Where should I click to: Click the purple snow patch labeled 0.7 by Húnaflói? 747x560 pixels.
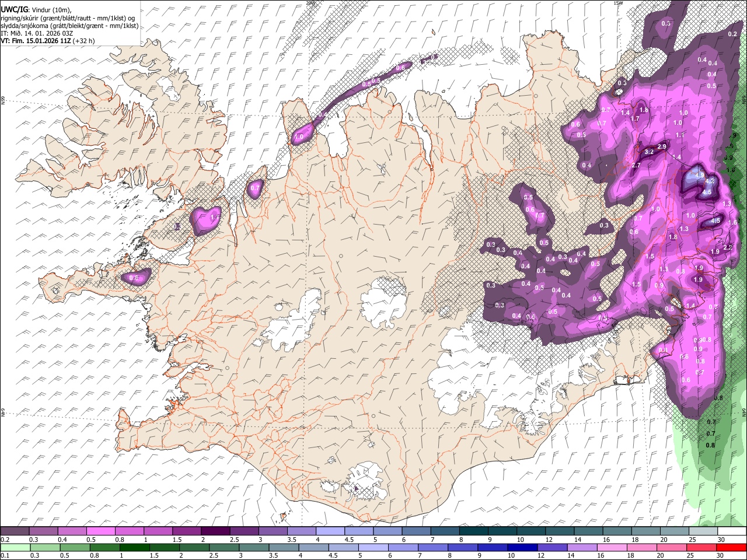[255, 188]
